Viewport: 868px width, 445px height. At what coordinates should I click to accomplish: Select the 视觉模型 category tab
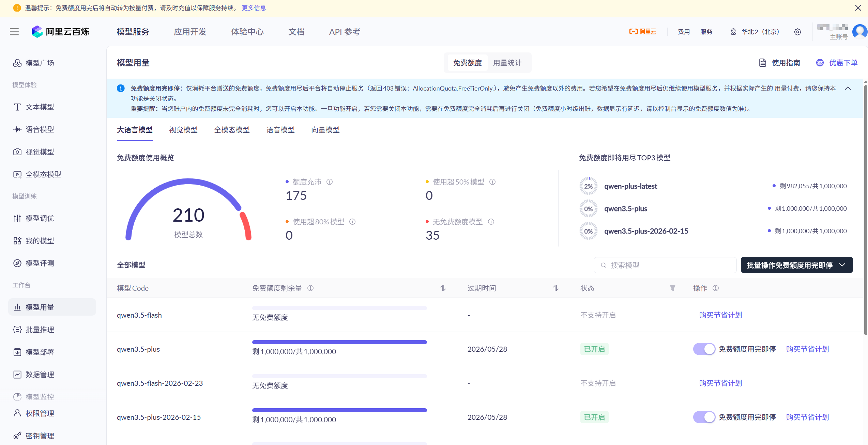[183, 130]
